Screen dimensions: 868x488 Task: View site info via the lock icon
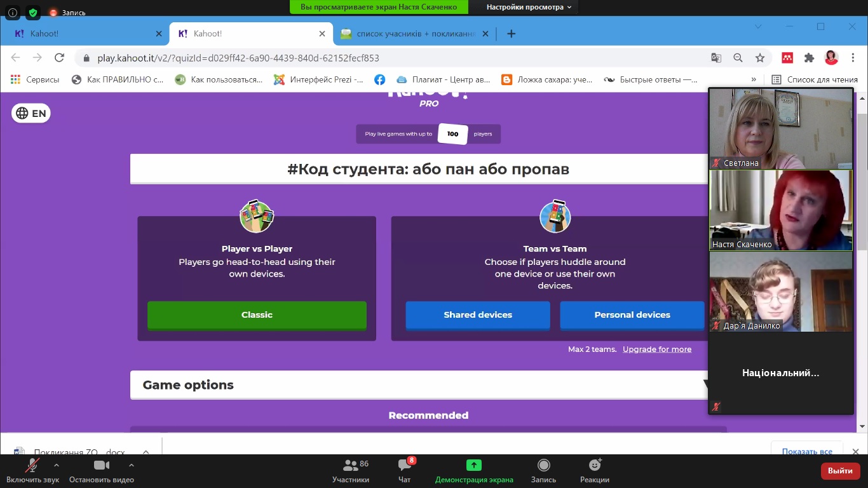86,58
